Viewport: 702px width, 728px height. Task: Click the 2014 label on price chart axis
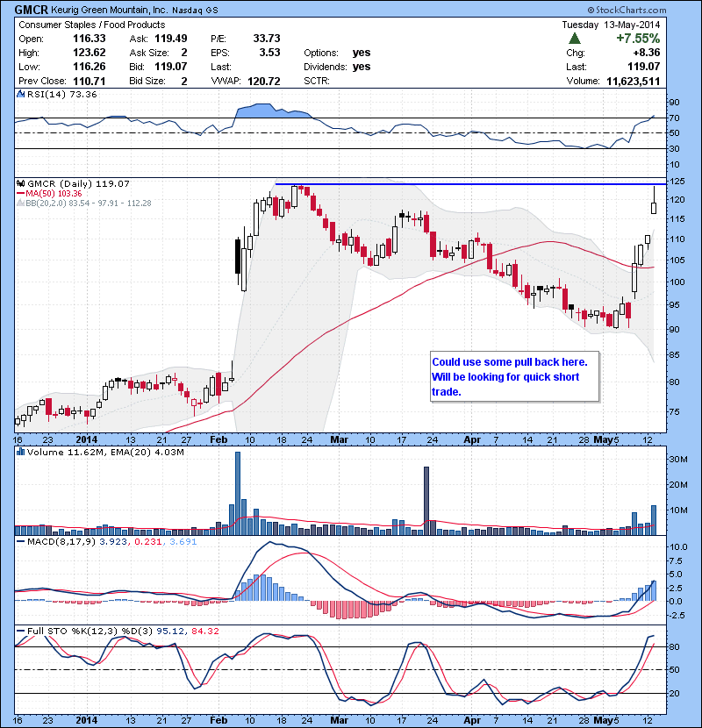86,439
